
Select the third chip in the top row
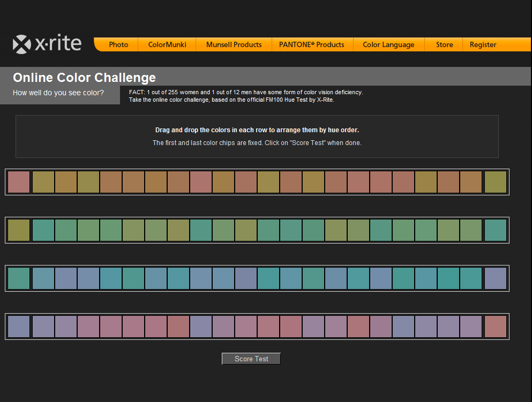click(x=66, y=182)
